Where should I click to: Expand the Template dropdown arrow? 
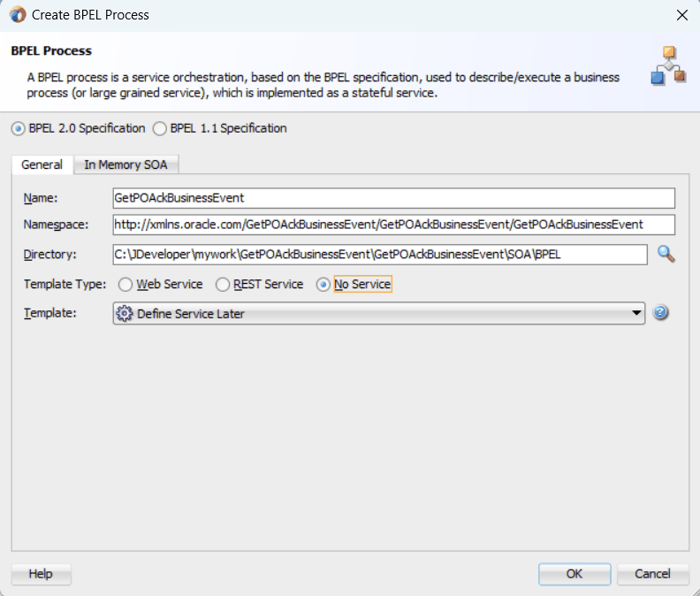[636, 313]
